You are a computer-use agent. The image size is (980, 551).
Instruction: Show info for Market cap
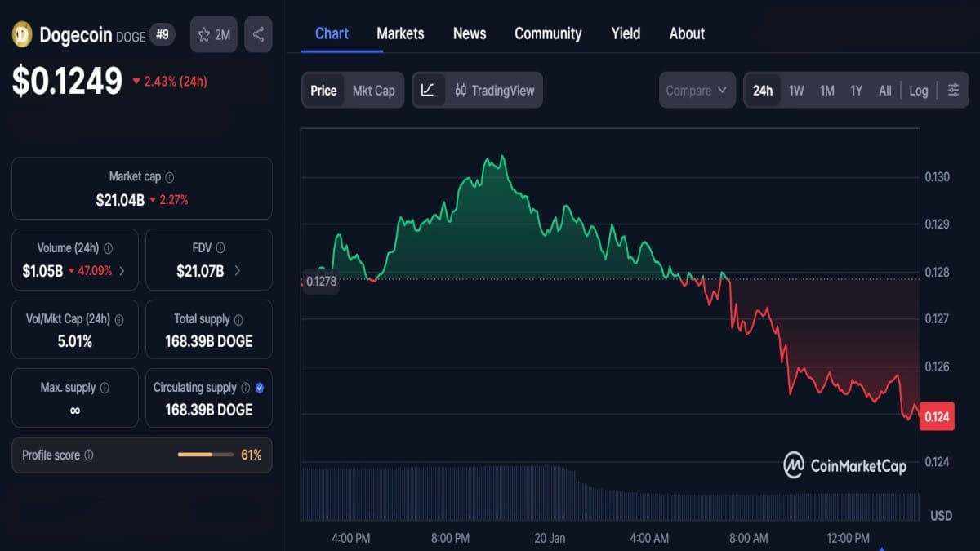tap(169, 177)
